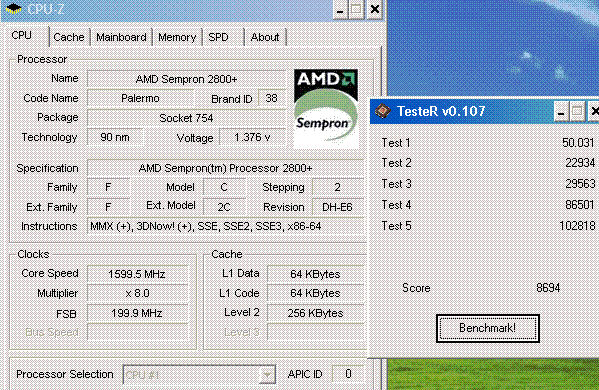This screenshot has height=390, width=599.
Task: Click the Score value 8694
Action: [548, 288]
